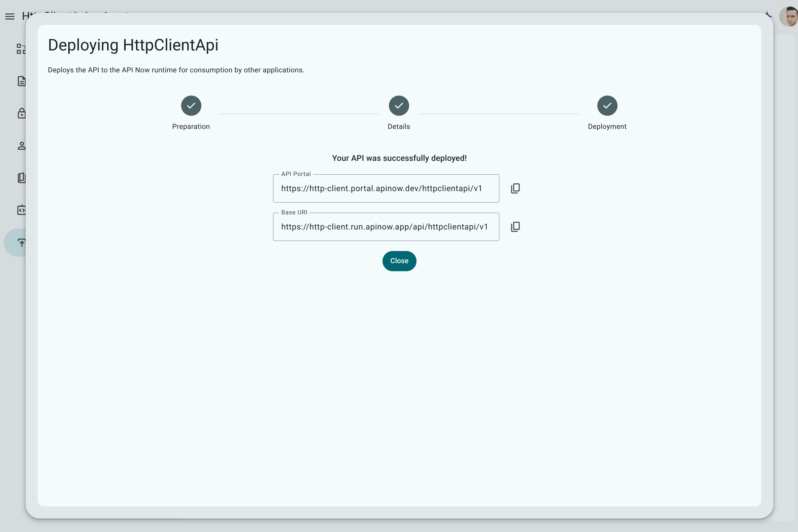Click 'Your API was successfully deployed!' message
This screenshot has width=798, height=532.
point(399,158)
